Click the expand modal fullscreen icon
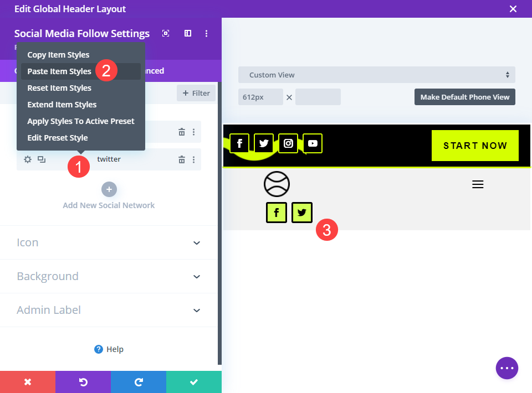The height and width of the screenshot is (393, 532). click(x=166, y=33)
